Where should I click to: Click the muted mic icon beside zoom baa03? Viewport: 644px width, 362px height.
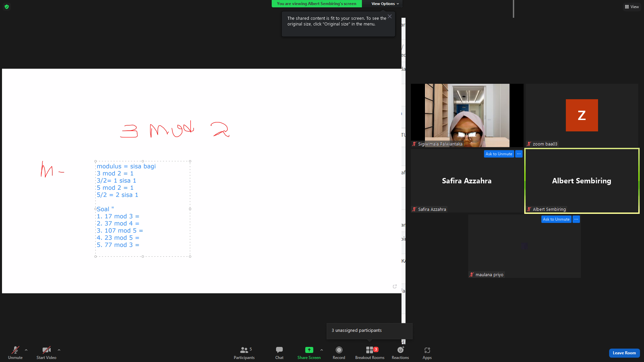pyautogui.click(x=529, y=144)
